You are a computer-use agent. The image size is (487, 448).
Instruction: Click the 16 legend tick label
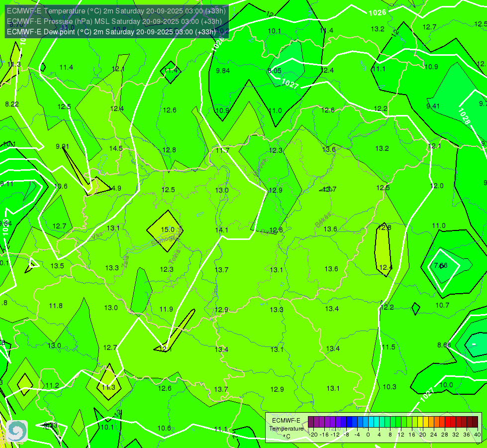coord(412,435)
